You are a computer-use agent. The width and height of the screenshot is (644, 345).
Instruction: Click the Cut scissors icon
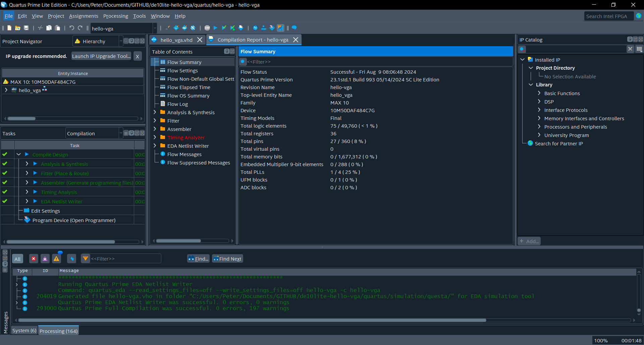pyautogui.click(x=40, y=28)
